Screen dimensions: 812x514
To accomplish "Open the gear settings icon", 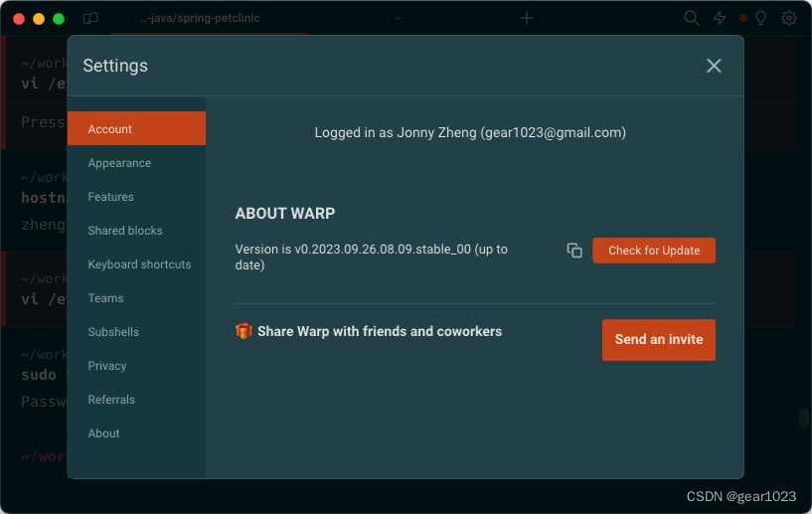I will tap(789, 18).
